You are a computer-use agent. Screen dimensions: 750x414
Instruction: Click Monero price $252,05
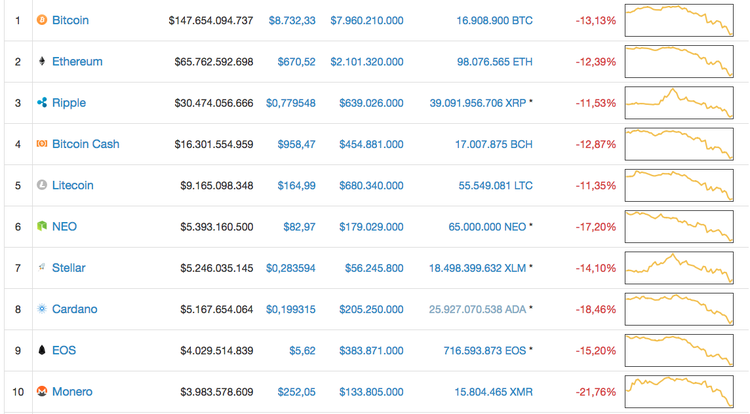click(297, 392)
